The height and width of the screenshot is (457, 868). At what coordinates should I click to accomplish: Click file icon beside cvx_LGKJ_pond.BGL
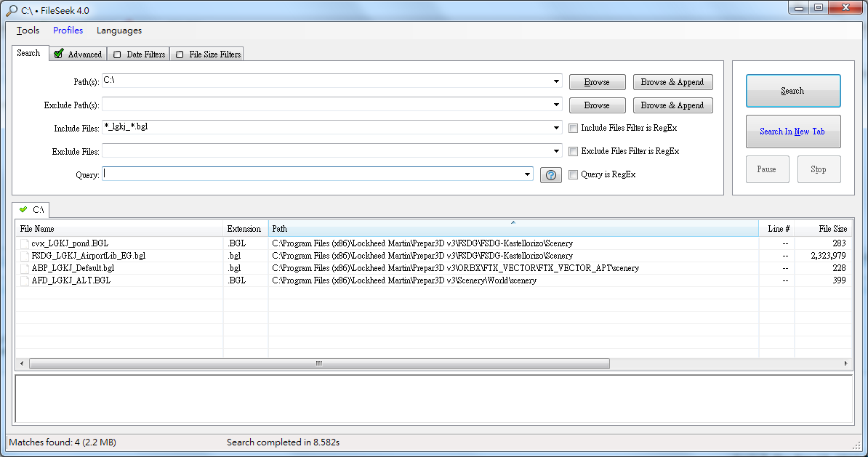(25, 243)
